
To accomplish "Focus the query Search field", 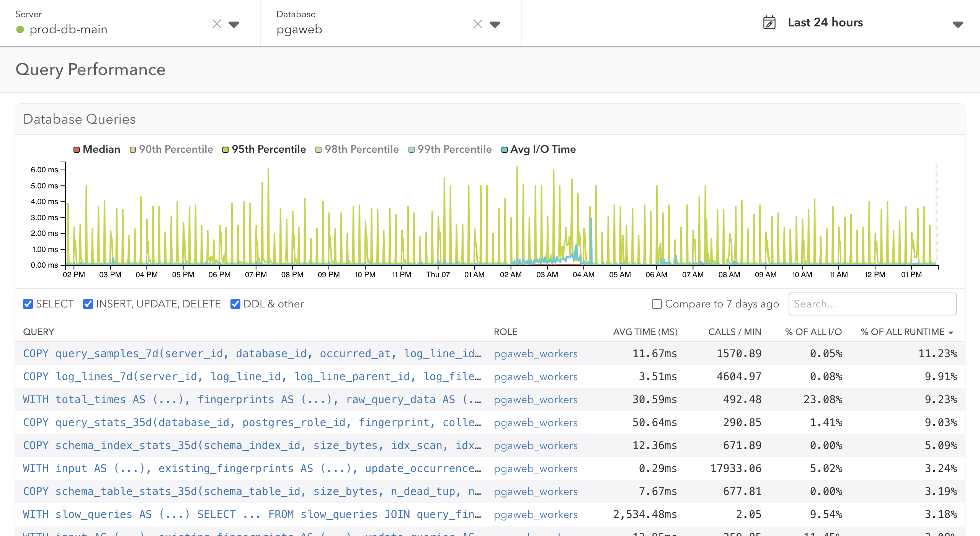I will [x=872, y=304].
